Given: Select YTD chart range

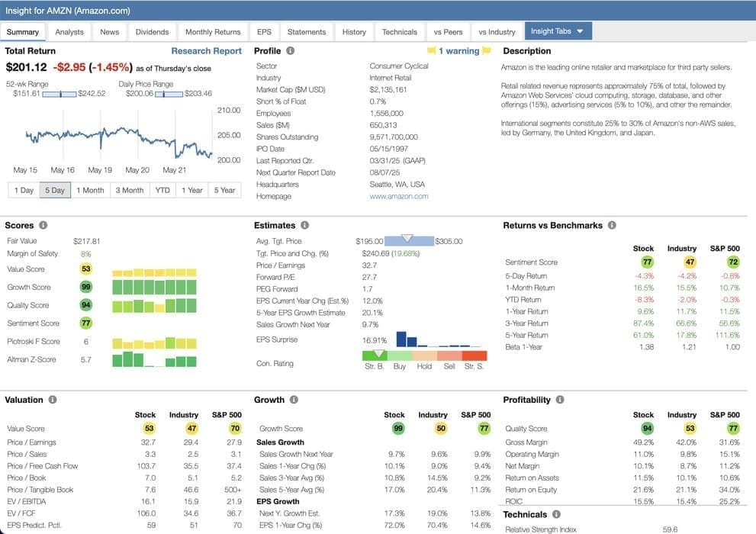Looking at the screenshot, I should click(162, 191).
